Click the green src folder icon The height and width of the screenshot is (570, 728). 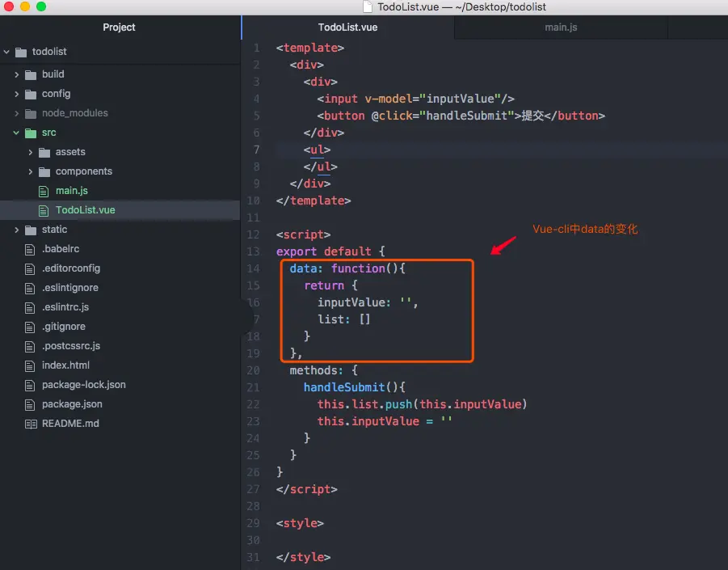click(31, 133)
